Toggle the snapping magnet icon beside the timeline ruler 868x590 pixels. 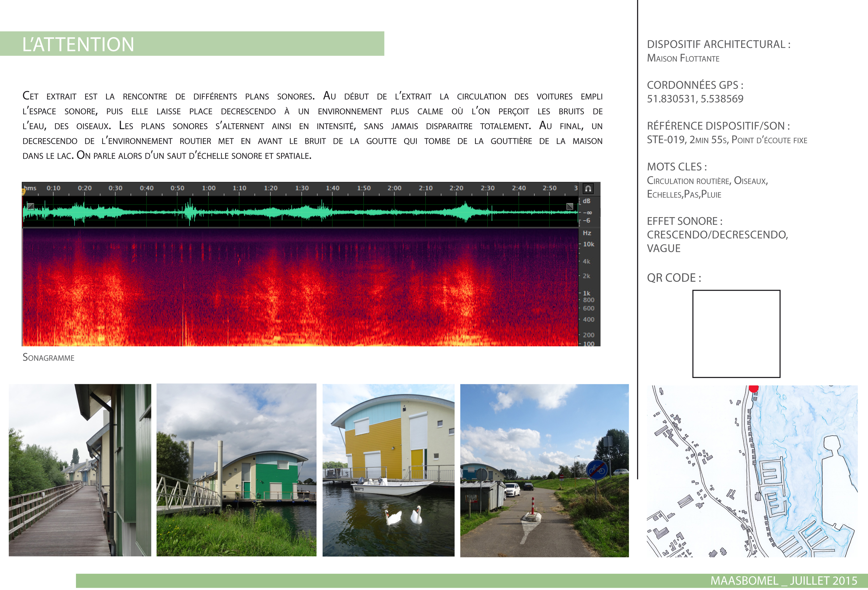pyautogui.click(x=588, y=189)
